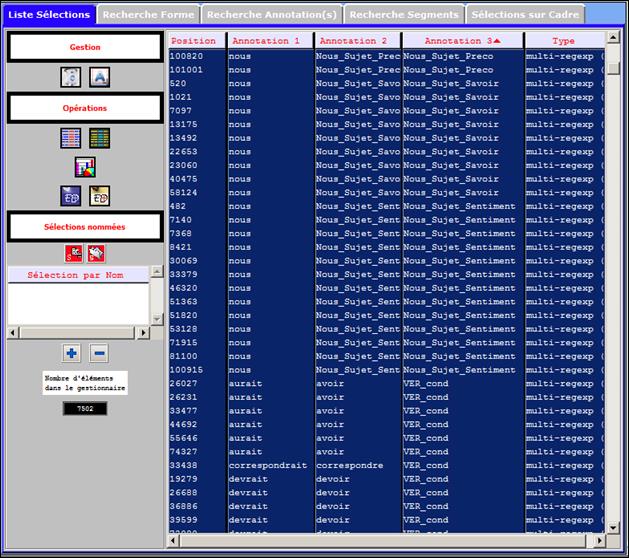
Task: Click the second red named-selection icon
Action: coord(96,252)
